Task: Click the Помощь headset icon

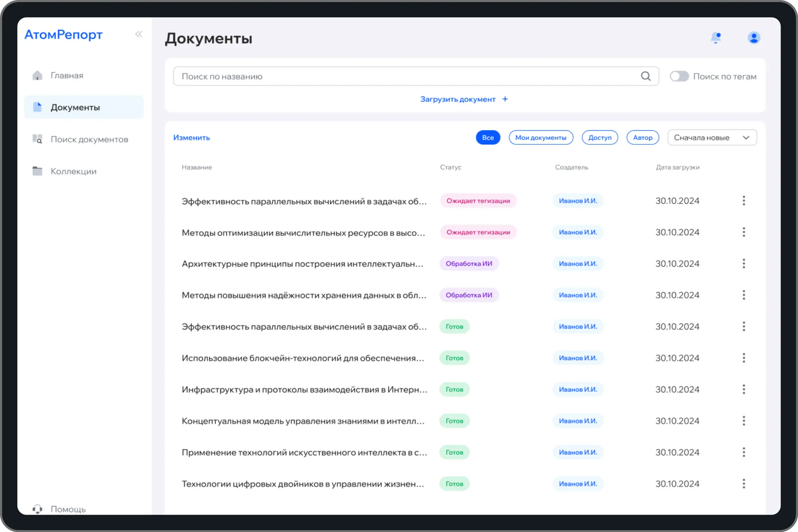Action: [37, 509]
